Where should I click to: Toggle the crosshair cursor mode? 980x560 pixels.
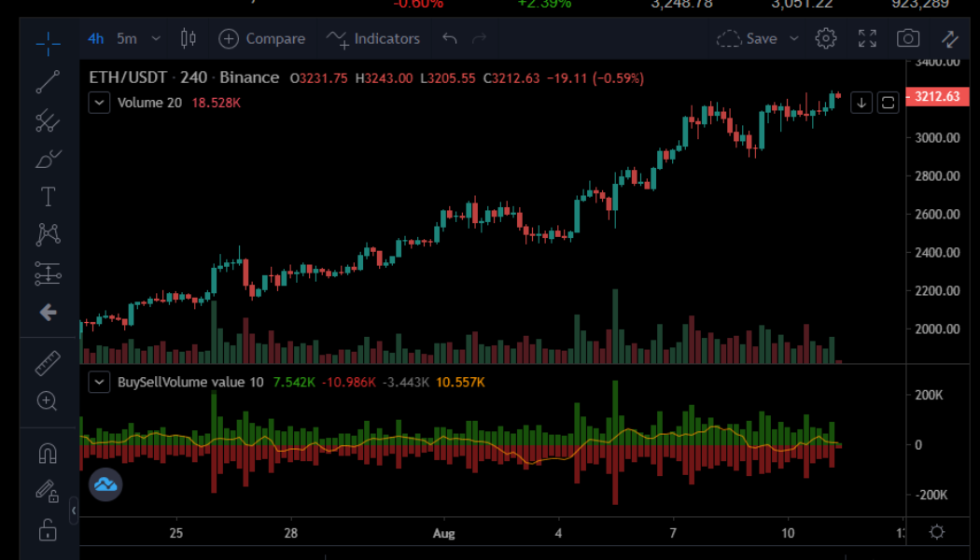47,41
